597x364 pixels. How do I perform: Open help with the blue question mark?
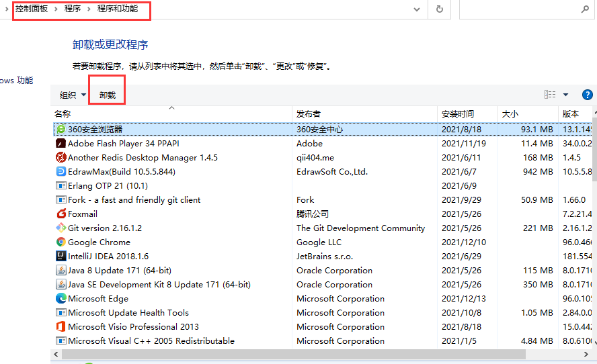[587, 95]
